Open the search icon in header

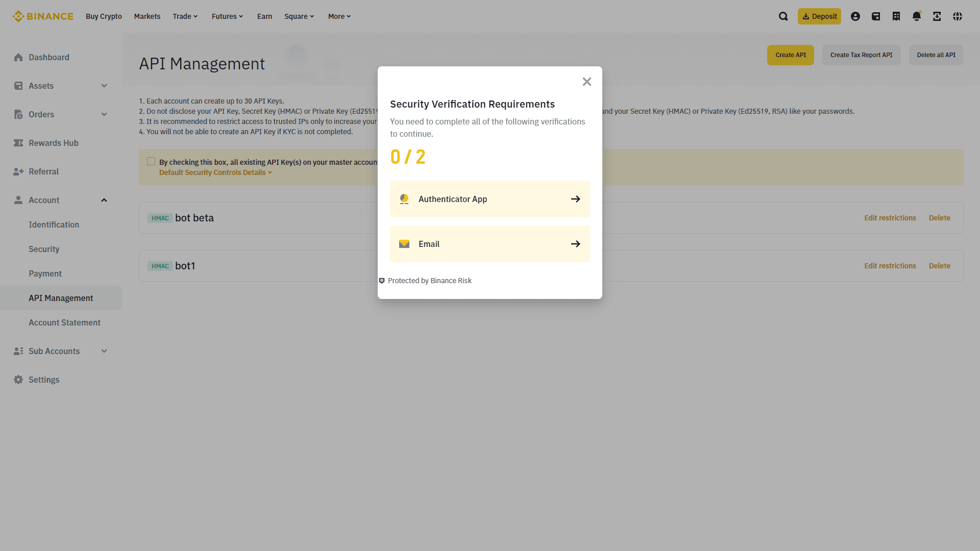783,16
